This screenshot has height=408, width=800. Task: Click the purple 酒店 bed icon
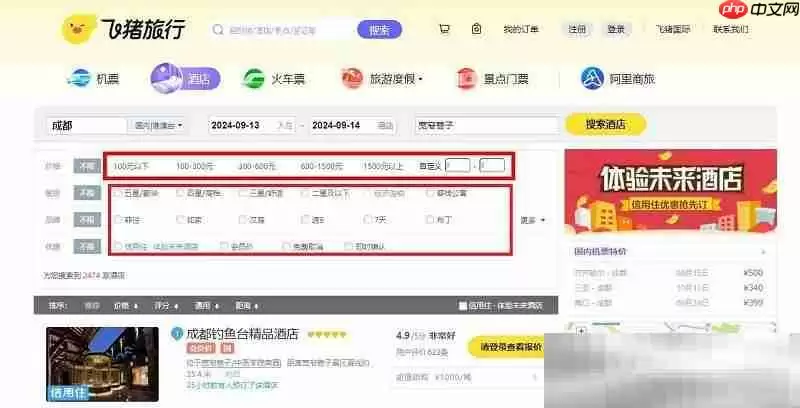pyautogui.click(x=167, y=78)
